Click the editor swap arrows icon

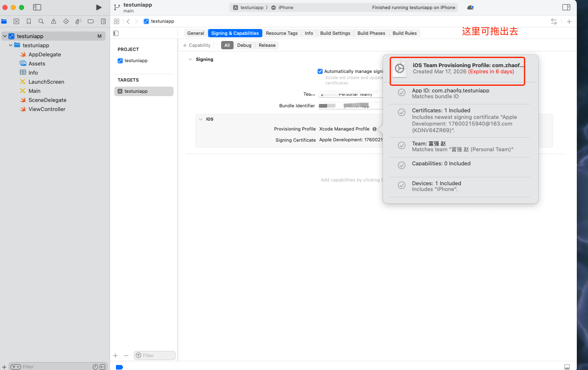tap(554, 22)
